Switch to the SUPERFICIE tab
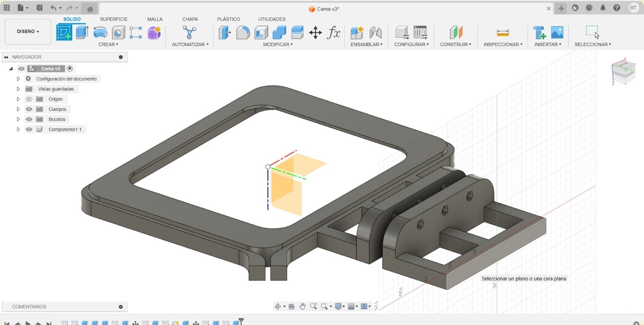Screen dimensions: 644x325 (114, 19)
